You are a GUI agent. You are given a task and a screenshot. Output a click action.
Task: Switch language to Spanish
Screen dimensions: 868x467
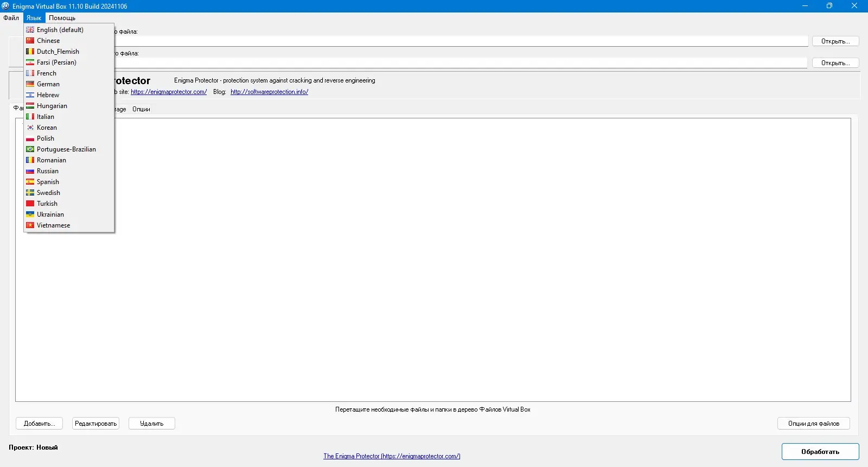tap(69, 182)
